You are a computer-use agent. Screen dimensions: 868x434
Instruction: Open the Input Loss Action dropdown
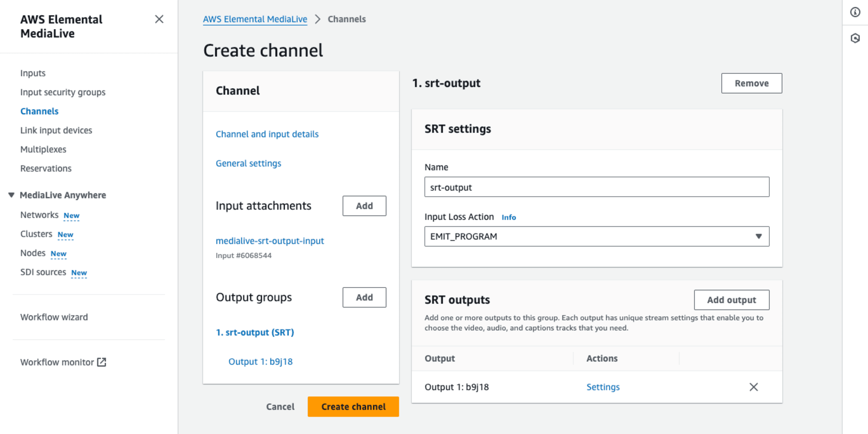[x=597, y=236]
